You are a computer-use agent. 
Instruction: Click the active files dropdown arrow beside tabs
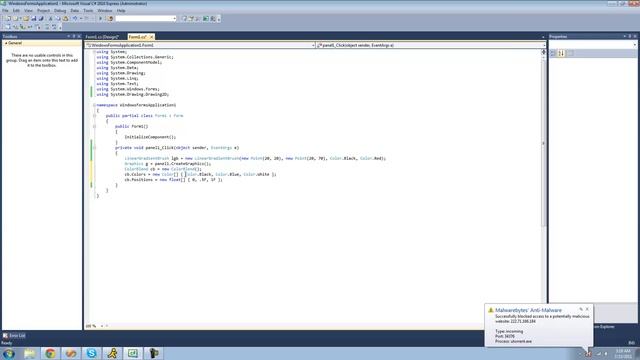[543, 37]
